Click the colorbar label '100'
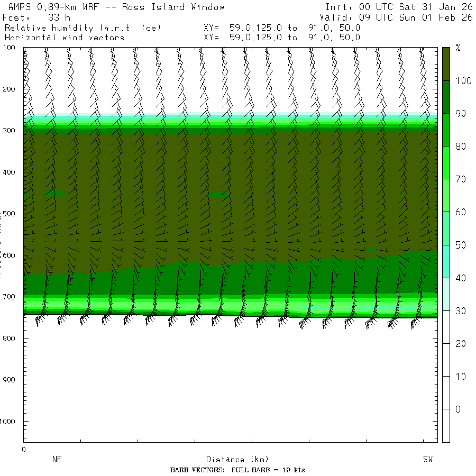This screenshot has height=476, width=476. [x=463, y=81]
